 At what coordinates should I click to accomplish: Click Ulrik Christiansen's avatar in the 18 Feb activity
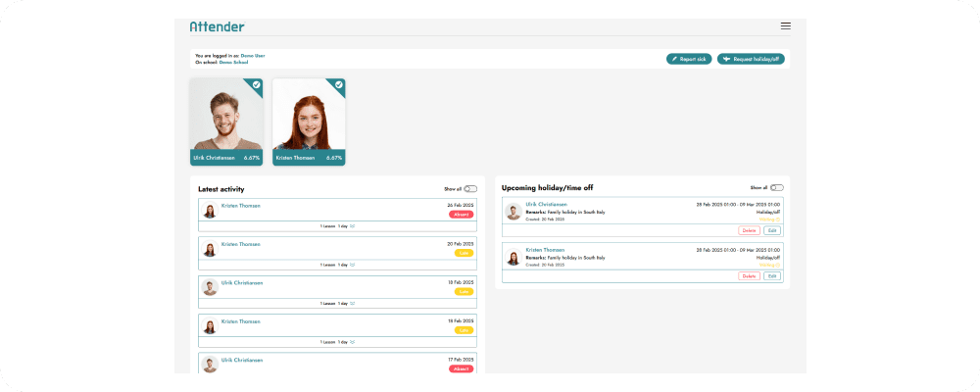click(x=210, y=287)
